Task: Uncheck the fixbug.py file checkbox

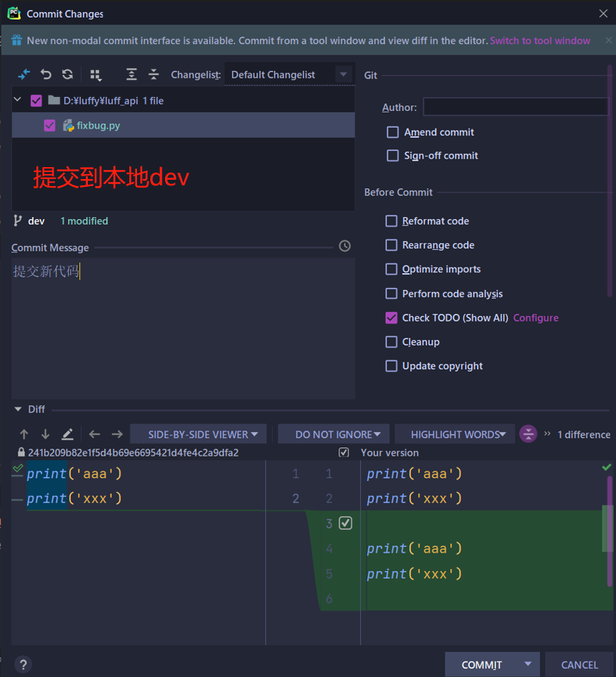Action: coord(50,126)
